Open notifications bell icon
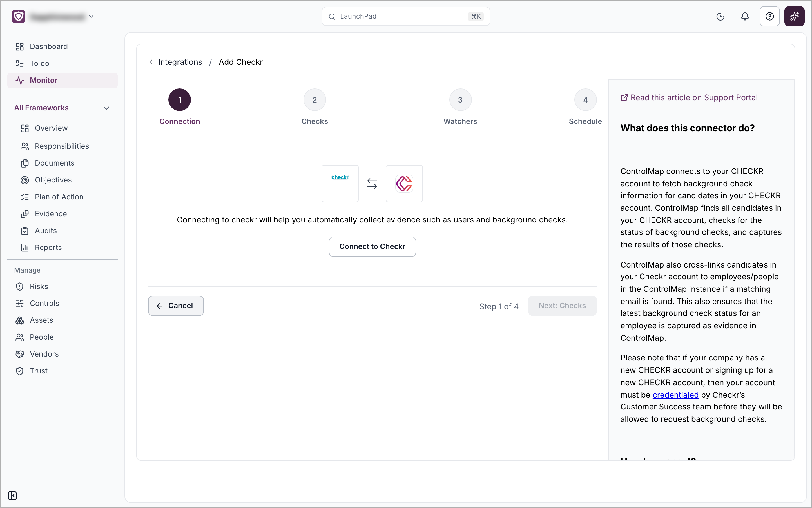The width and height of the screenshot is (812, 508). [x=745, y=16]
